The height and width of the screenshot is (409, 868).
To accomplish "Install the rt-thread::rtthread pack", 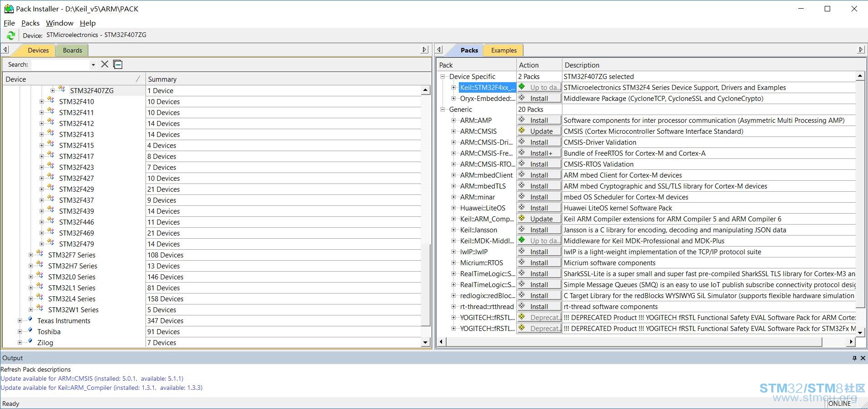I will click(x=539, y=306).
